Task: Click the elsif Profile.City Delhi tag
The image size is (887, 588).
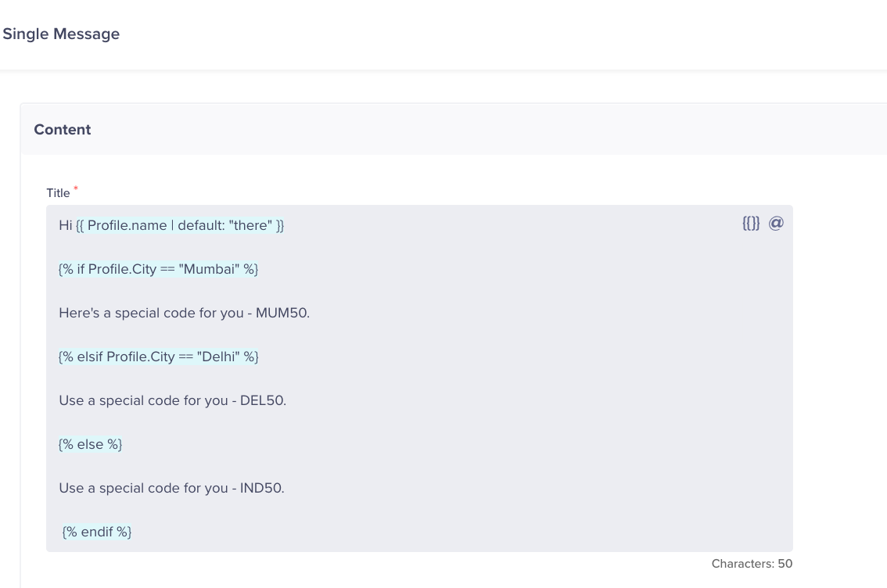Action: 158,357
